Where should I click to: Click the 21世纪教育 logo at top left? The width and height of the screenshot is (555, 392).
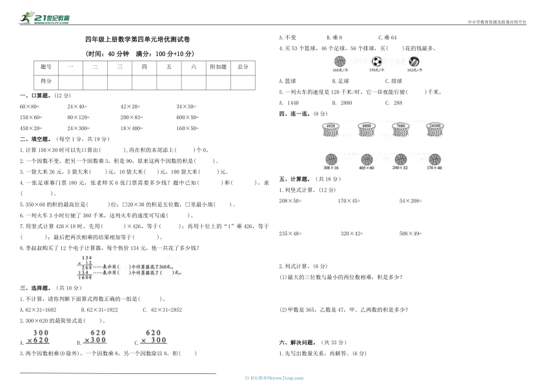(45, 18)
